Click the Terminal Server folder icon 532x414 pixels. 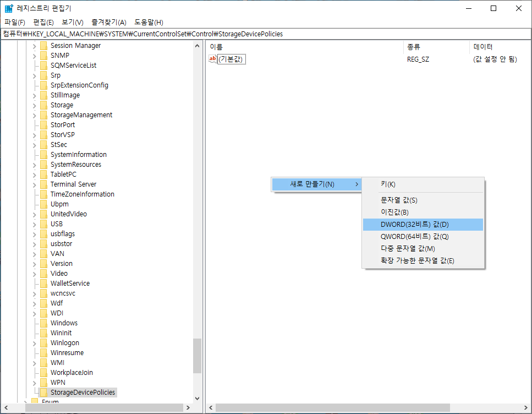(x=44, y=184)
